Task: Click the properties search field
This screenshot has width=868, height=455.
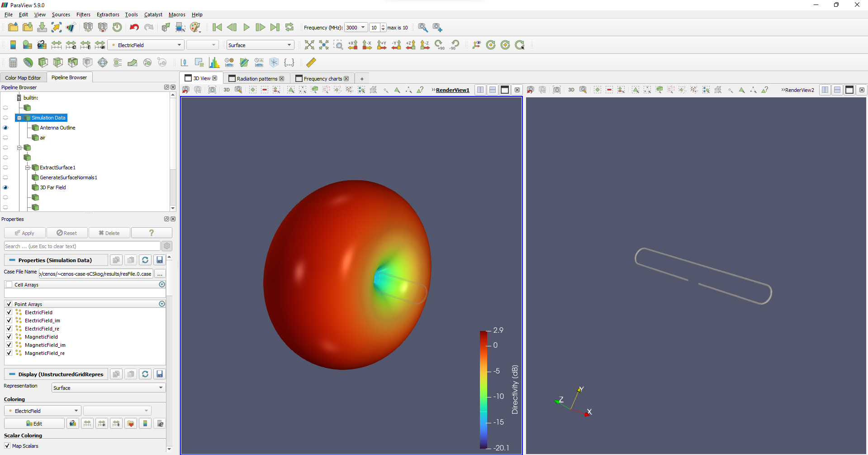Action: 82,246
